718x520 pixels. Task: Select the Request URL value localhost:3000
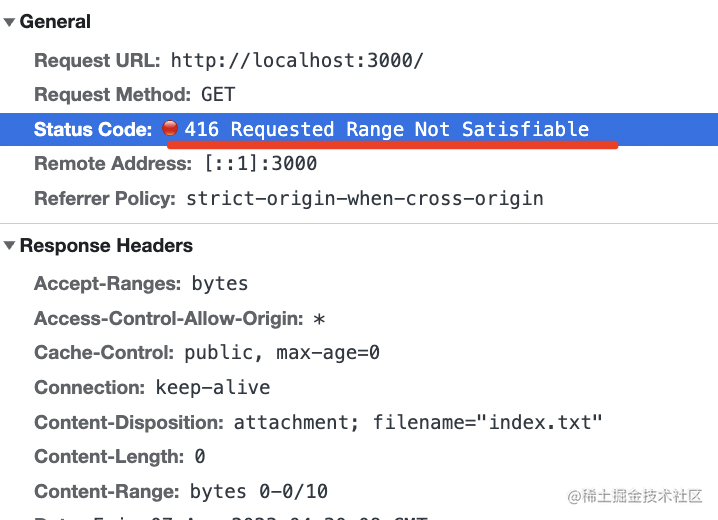(297, 60)
